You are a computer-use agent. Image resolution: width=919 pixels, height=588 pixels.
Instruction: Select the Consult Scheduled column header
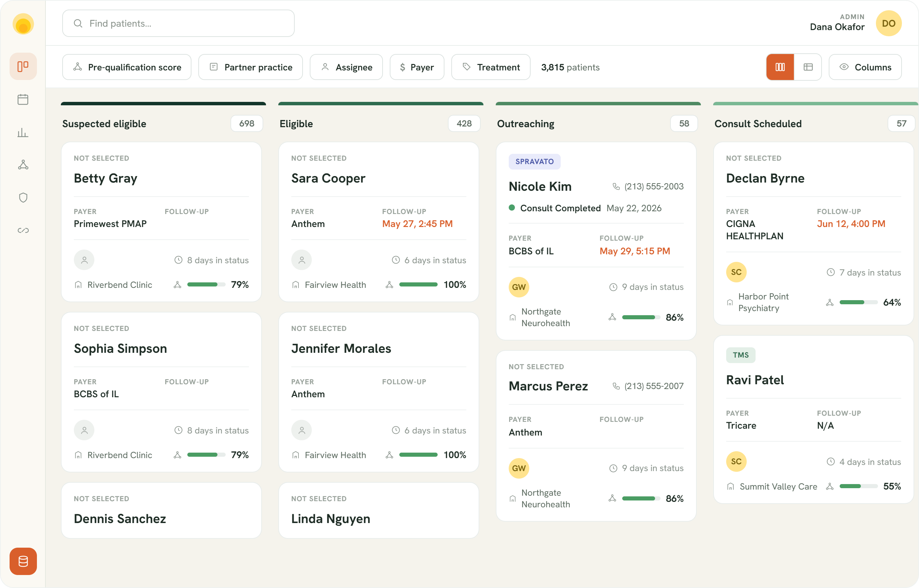758,124
